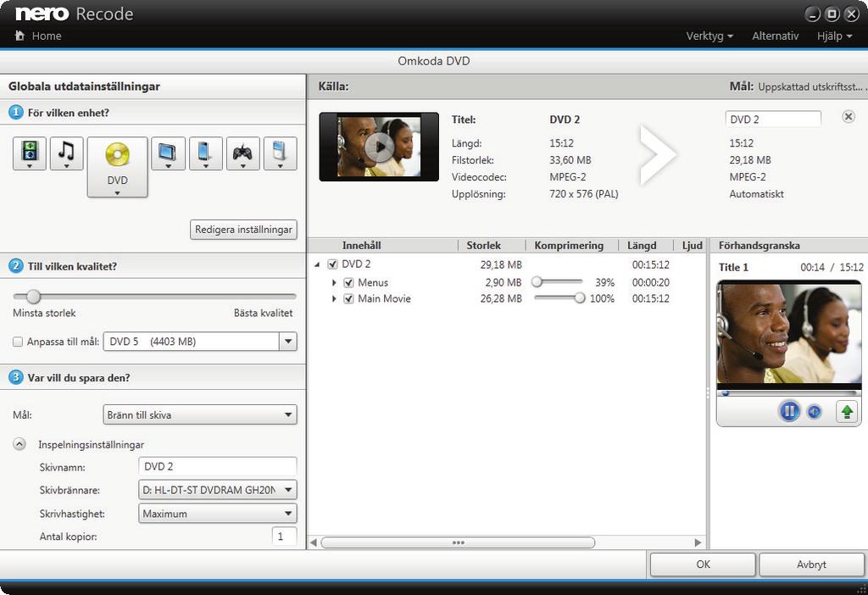This screenshot has height=595, width=868.
Task: Open Skivbrännare drive dropdown
Action: click(x=218, y=490)
